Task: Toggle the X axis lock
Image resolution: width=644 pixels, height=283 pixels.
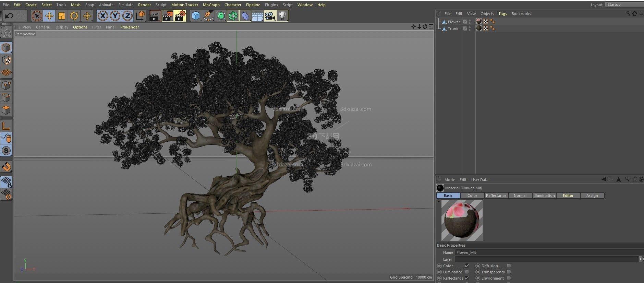Action: (x=102, y=16)
